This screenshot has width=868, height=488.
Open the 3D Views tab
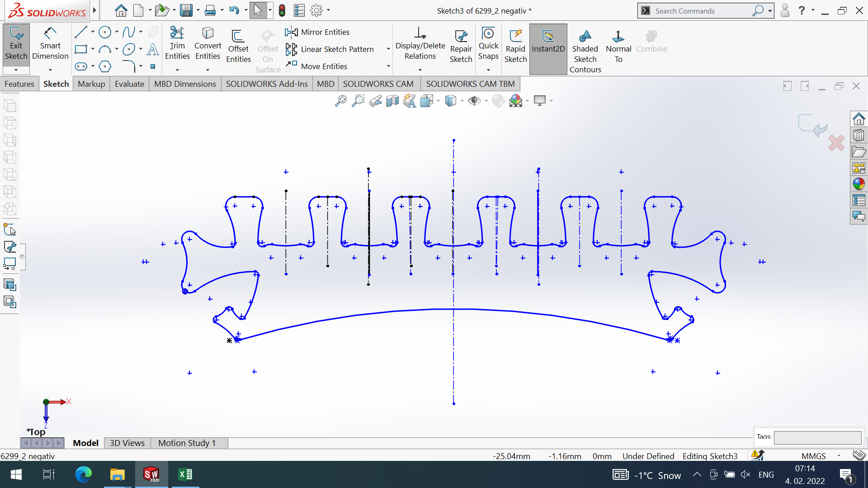[x=127, y=443]
